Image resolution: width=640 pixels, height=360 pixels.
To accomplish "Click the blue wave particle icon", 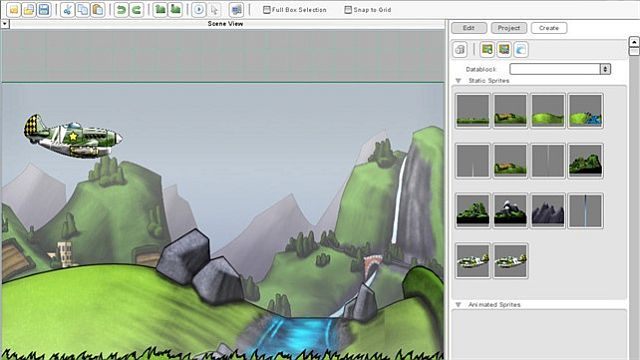I will tap(521, 50).
